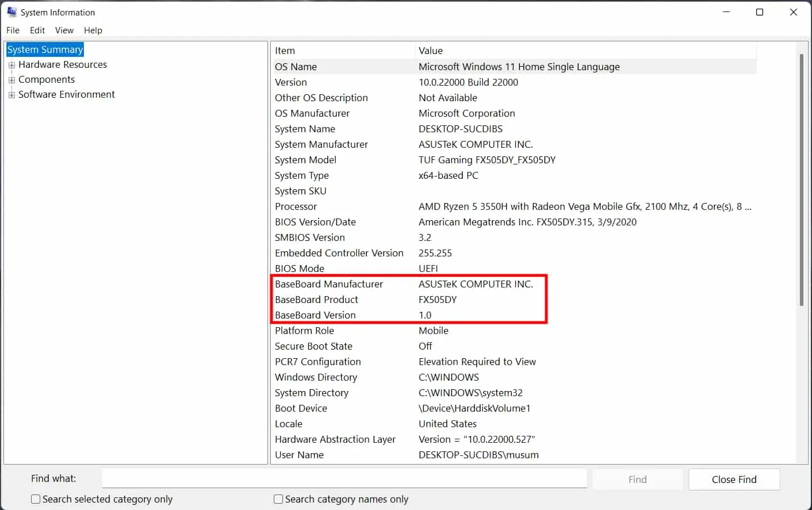Expand the Components tree node

point(12,79)
